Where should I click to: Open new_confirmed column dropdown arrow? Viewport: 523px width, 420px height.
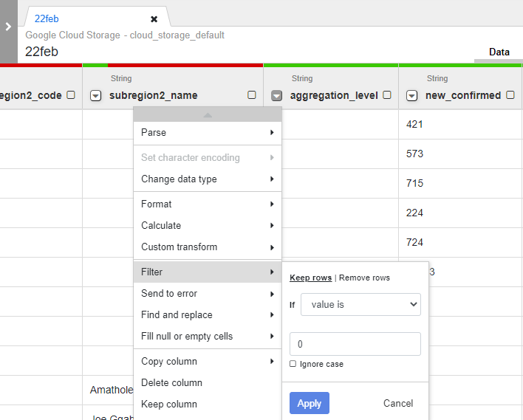pyautogui.click(x=412, y=95)
